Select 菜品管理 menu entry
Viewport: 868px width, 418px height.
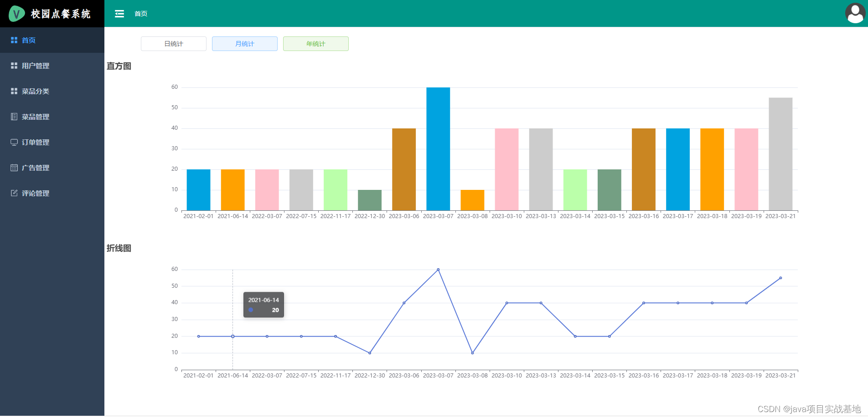(52, 117)
